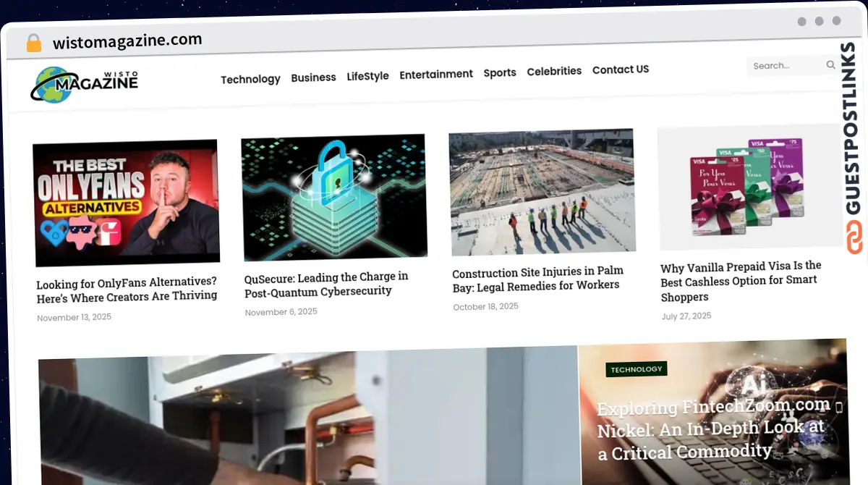Click the Wisto Magazine globe logo

point(84,84)
